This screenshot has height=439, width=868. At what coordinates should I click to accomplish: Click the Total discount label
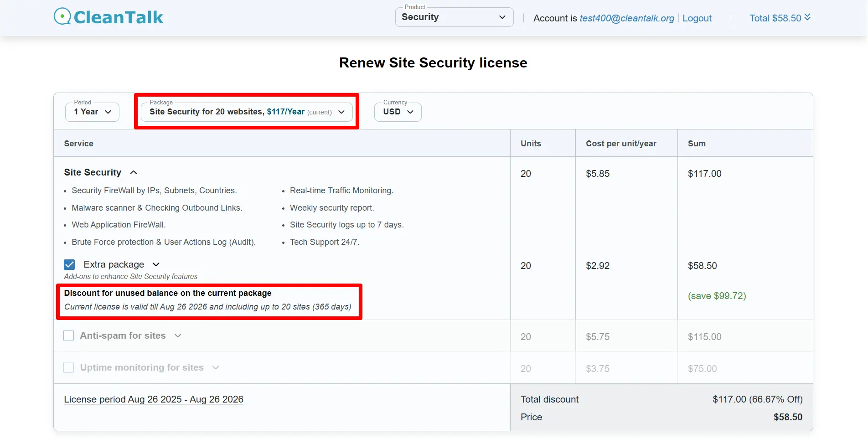coord(549,399)
